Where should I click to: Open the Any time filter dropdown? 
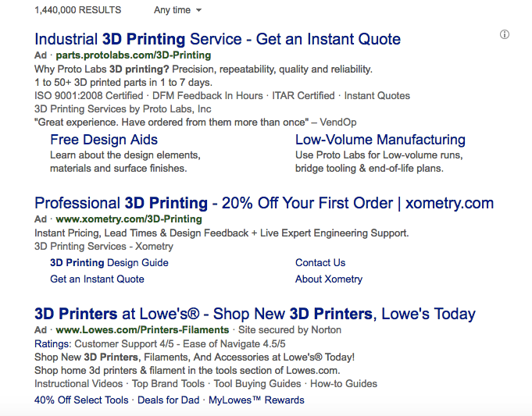click(178, 10)
